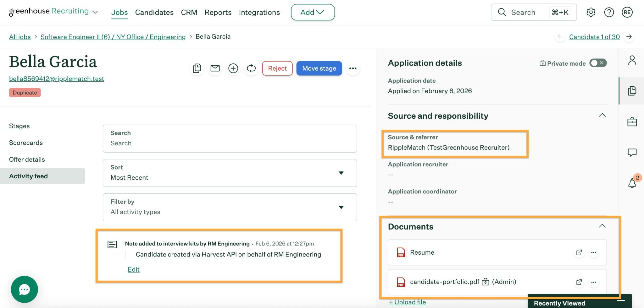Image resolution: width=644 pixels, height=308 pixels.
Task: Select Scorecards in the side menu
Action: (26, 143)
